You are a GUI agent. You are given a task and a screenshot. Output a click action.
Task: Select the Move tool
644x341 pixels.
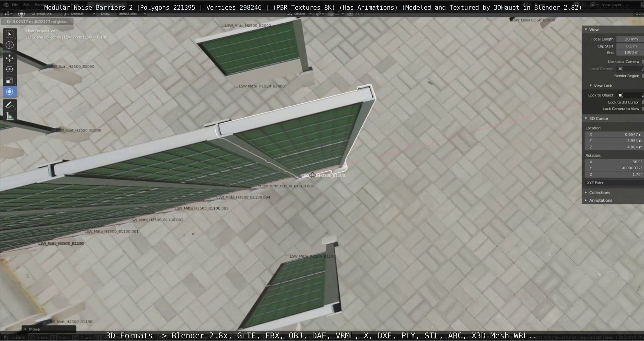coord(9,58)
